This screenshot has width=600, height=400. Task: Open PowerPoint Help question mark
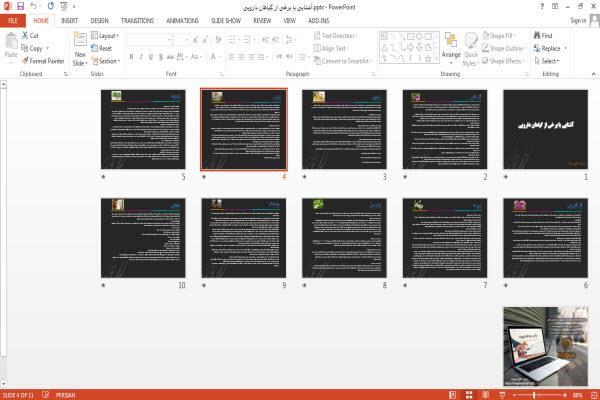click(x=542, y=7)
